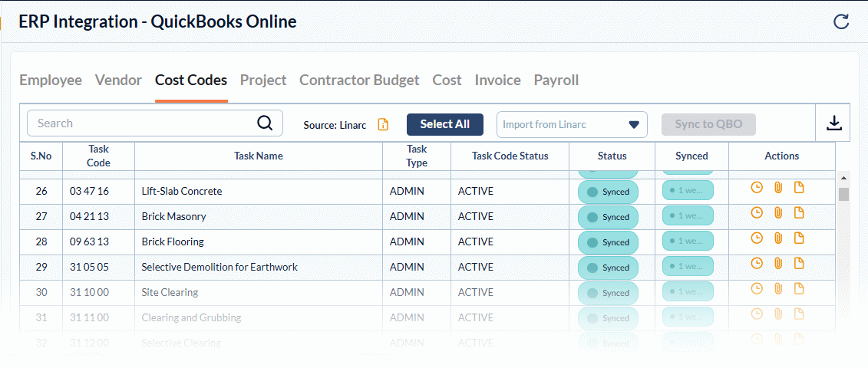
Task: Open the Payroll tab
Action: [556, 80]
